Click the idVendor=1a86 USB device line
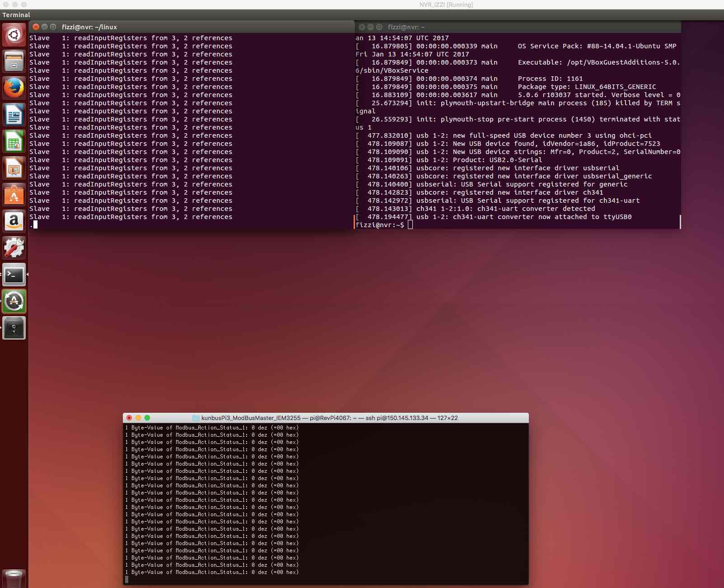Viewport: 724px width, 588px height. click(508, 144)
